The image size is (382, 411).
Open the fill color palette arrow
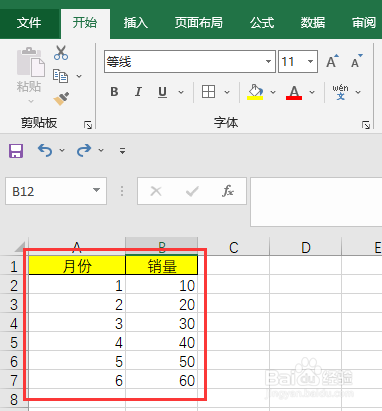tap(273, 92)
